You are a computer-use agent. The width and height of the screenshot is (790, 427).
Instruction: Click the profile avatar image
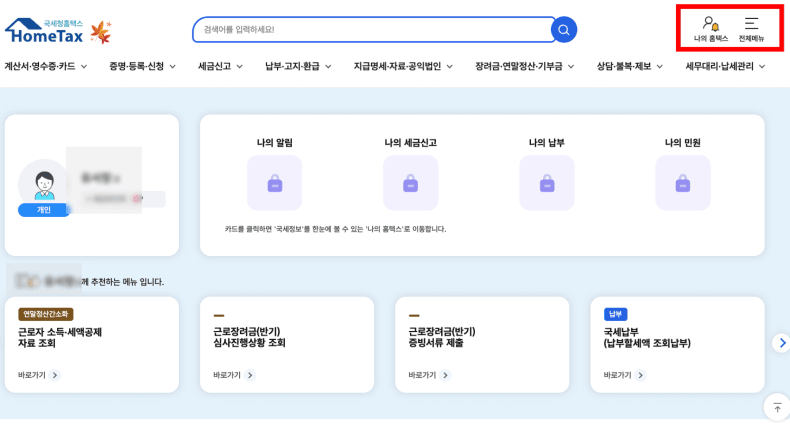(x=44, y=185)
